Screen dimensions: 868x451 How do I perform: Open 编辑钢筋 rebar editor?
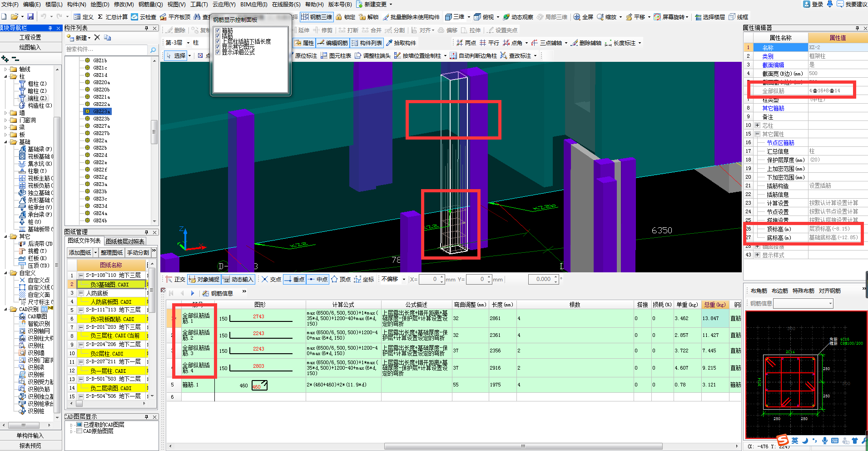332,43
